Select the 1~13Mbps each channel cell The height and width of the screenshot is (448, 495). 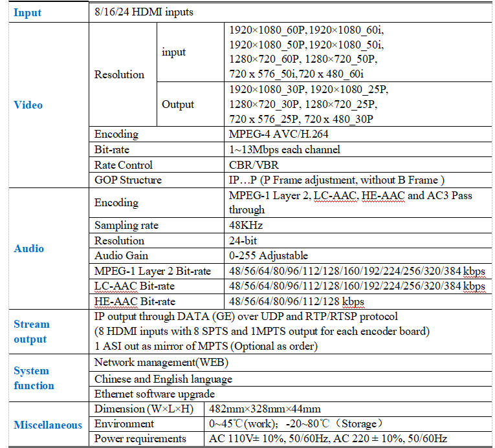(x=285, y=149)
